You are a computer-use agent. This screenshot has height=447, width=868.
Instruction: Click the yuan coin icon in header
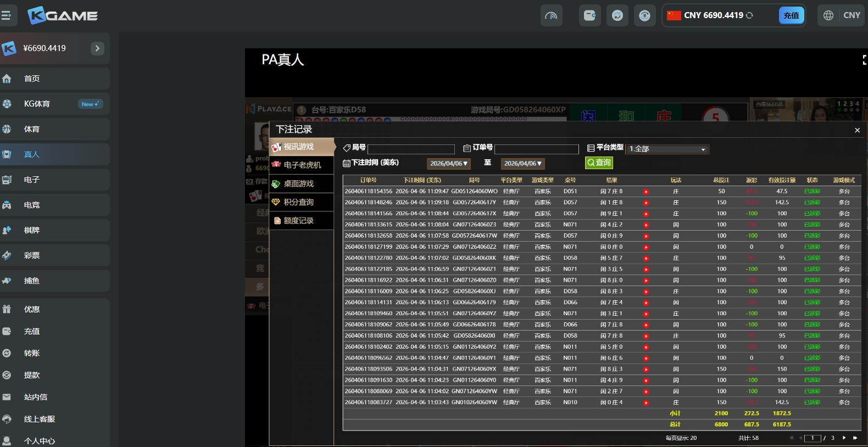[644, 15]
